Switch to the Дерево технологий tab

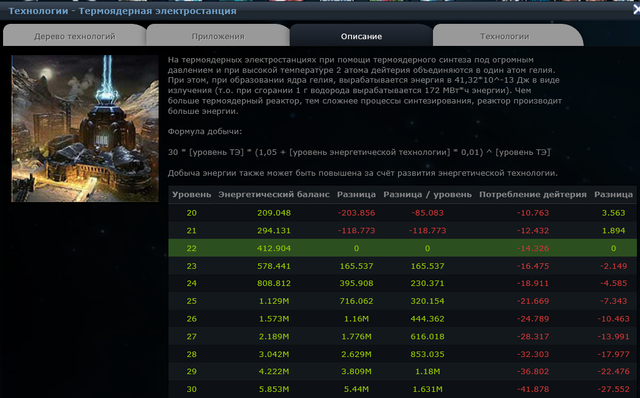(x=75, y=36)
